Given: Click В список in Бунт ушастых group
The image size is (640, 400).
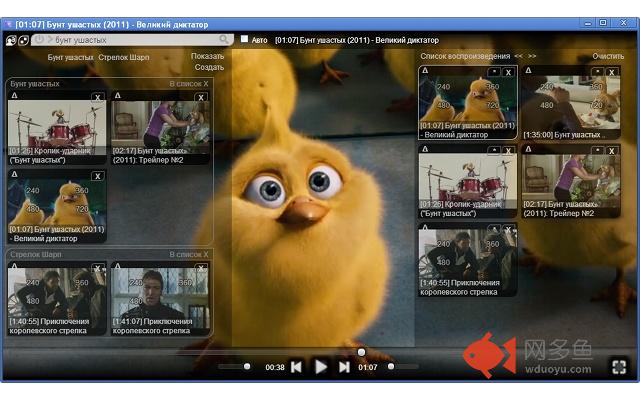Looking at the screenshot, I should click(x=186, y=84).
